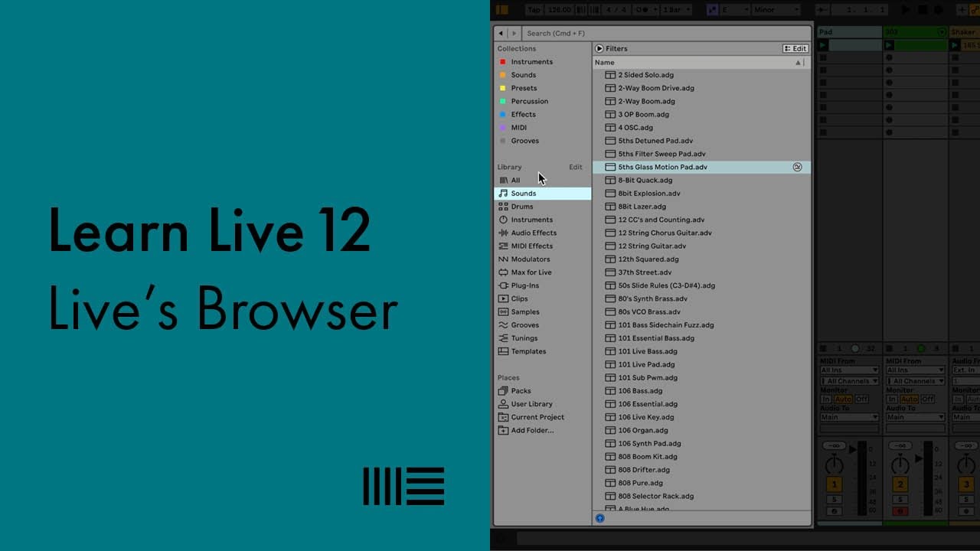Viewport: 980px width, 551px height.
Task: Open Pad track Audio To Main dropdown
Action: (x=850, y=417)
